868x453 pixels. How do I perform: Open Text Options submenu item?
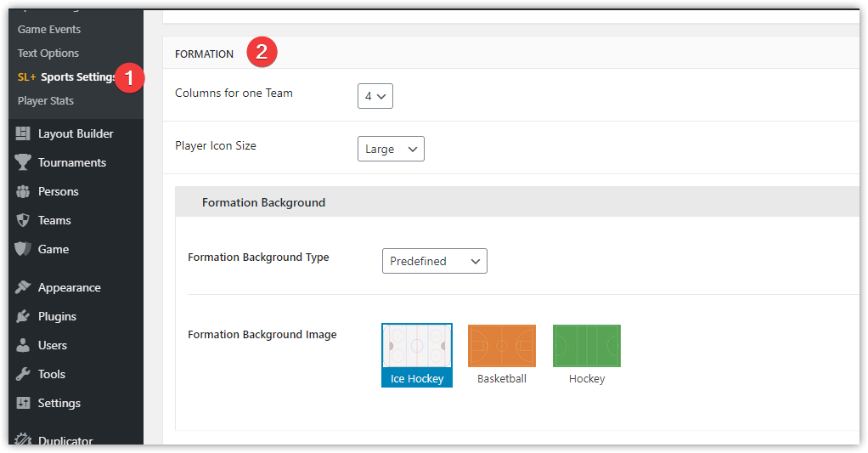click(x=48, y=54)
